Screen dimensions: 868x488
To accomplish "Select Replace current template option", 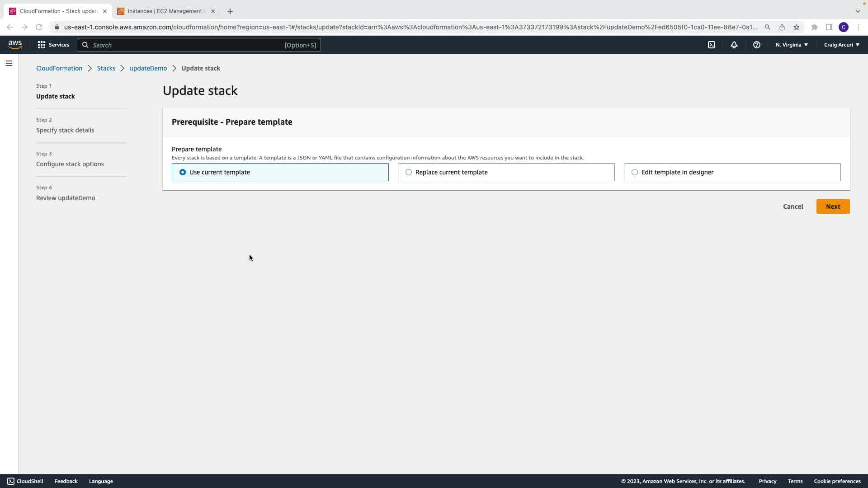I will pos(409,172).
